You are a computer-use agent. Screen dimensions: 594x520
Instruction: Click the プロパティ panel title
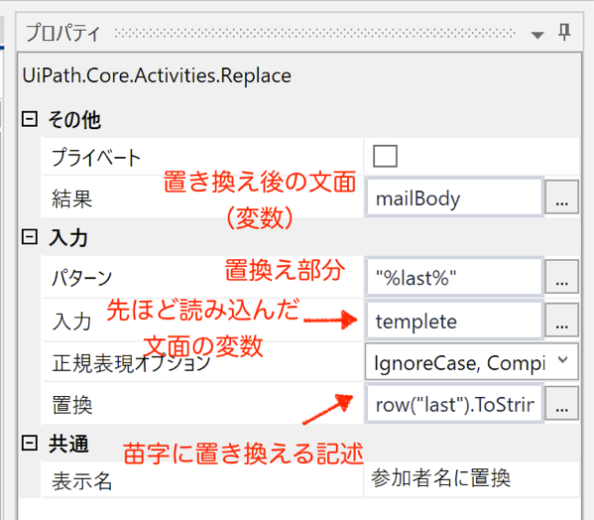click(63, 33)
